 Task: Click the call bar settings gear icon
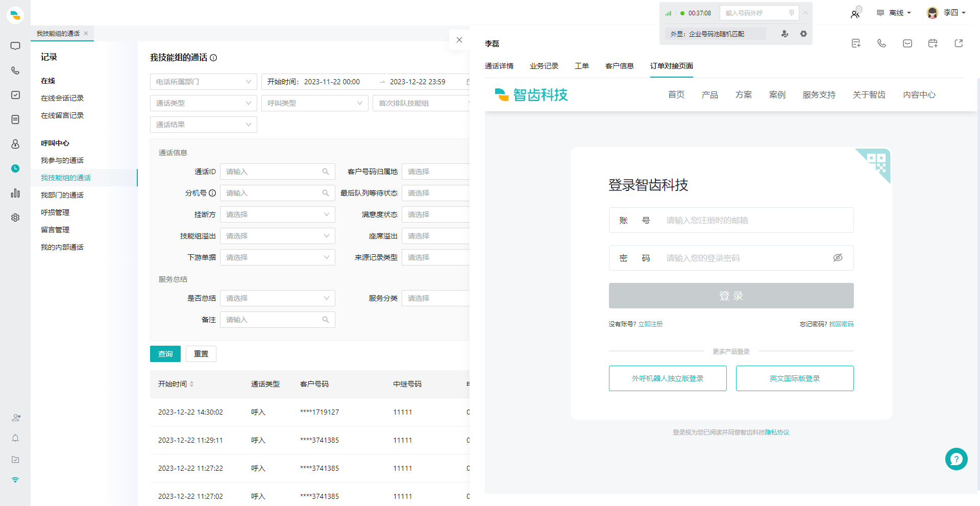(803, 34)
